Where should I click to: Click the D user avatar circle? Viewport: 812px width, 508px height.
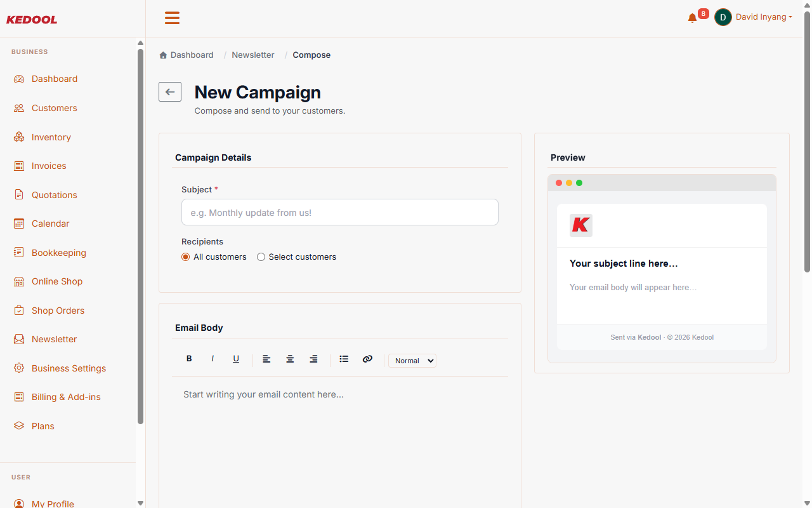(723, 17)
